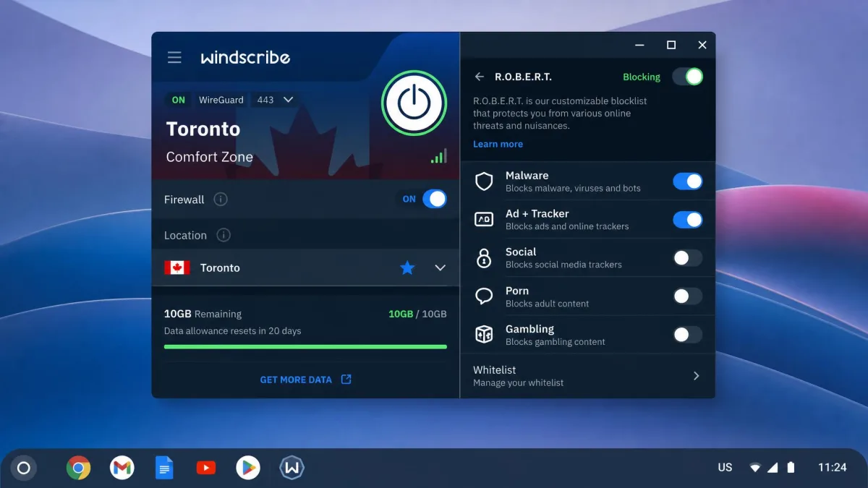The height and width of the screenshot is (488, 868).
Task: Toggle the Toronto favorite star
Action: click(x=407, y=267)
